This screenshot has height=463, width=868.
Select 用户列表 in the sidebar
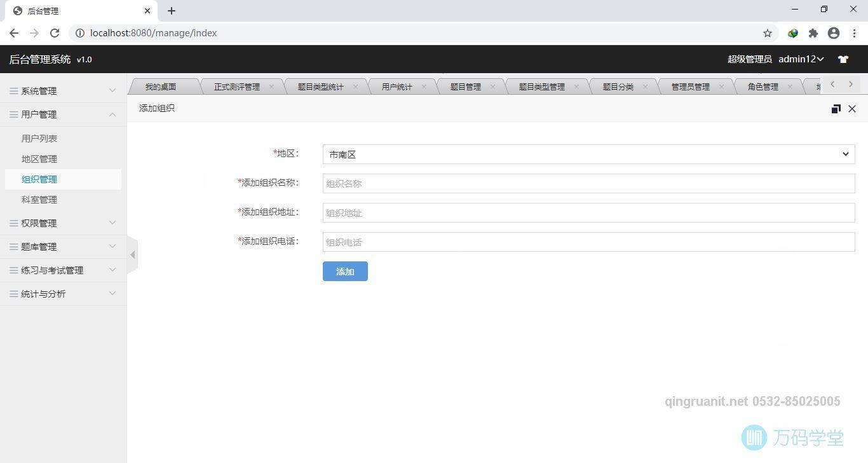[x=39, y=138]
